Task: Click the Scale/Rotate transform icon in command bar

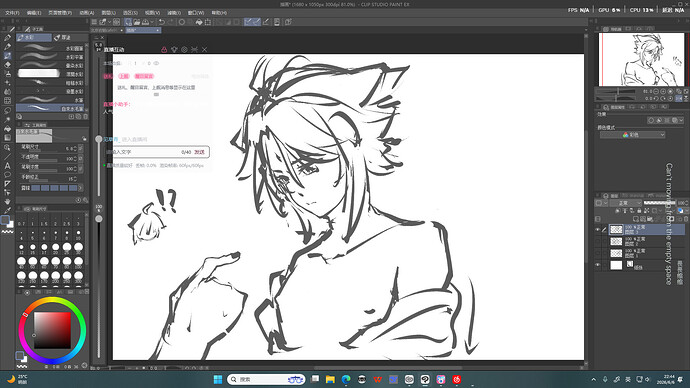Action: 208,22
